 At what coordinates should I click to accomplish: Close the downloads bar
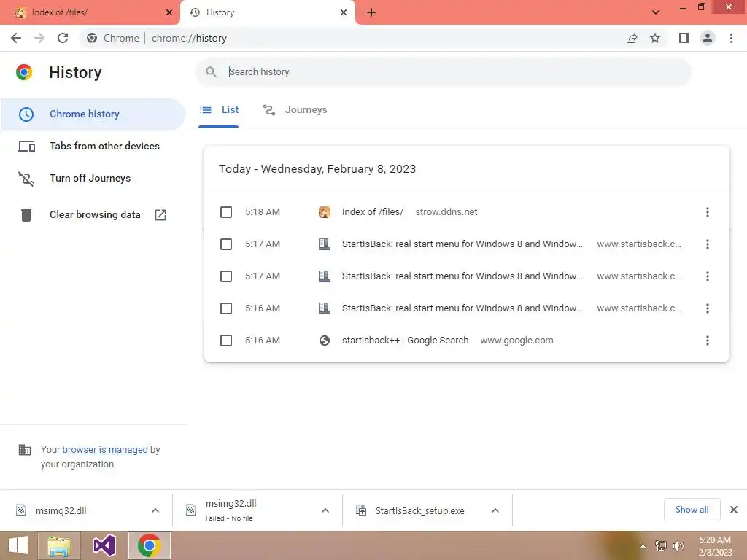coord(734,510)
